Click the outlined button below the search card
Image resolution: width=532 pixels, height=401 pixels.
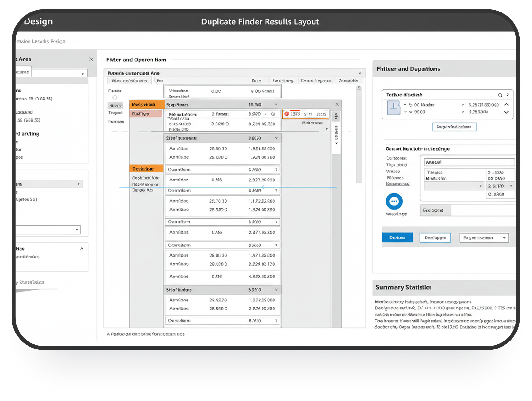pyautogui.click(x=454, y=127)
